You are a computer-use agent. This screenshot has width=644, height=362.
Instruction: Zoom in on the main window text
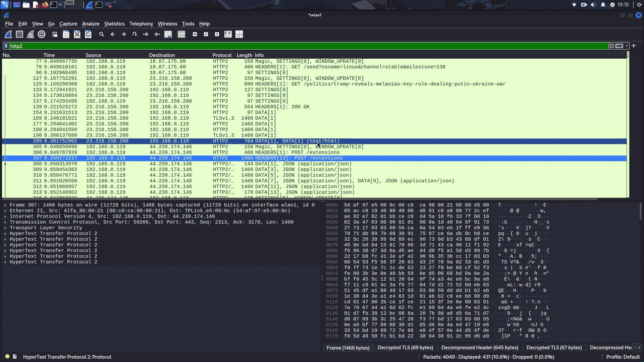click(195, 34)
